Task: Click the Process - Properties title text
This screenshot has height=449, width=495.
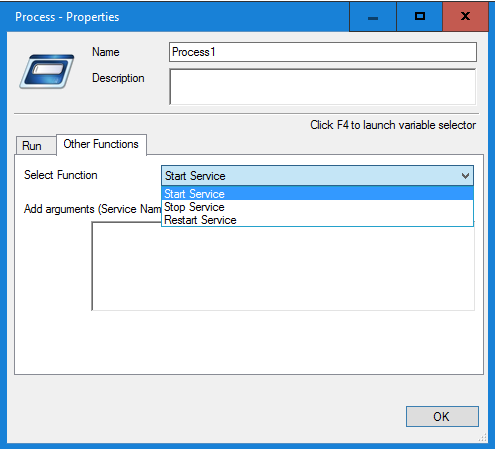Action: click(x=67, y=17)
